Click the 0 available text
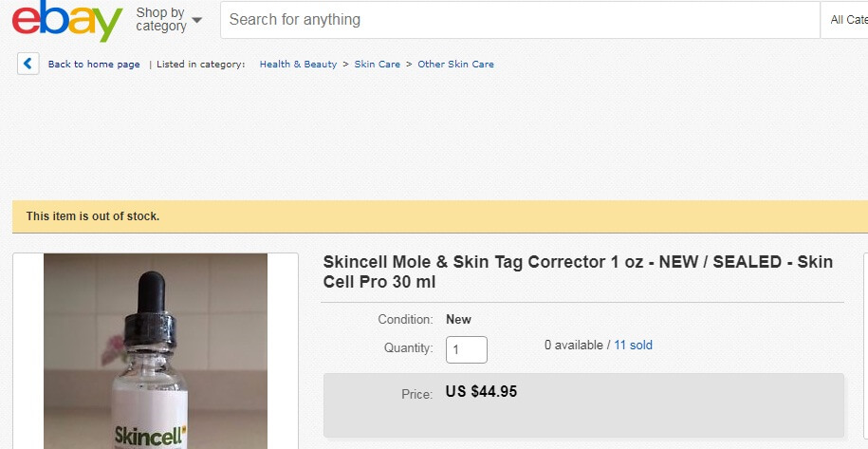This screenshot has height=449, width=868. pyautogui.click(x=572, y=346)
